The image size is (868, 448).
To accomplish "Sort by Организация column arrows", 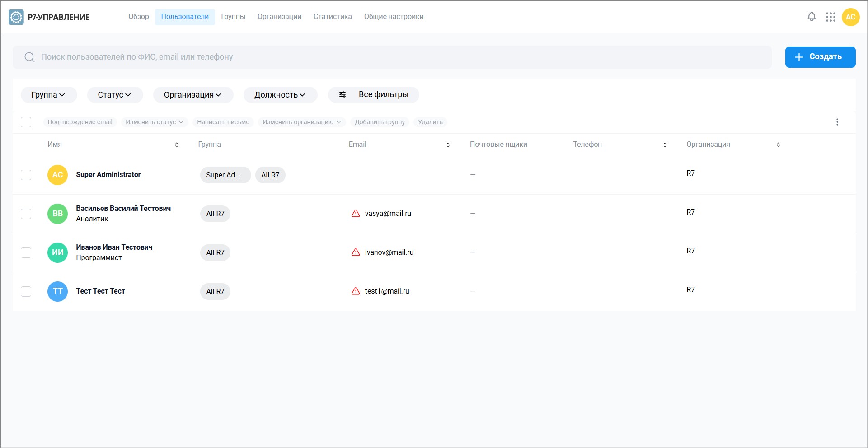I will [x=778, y=145].
